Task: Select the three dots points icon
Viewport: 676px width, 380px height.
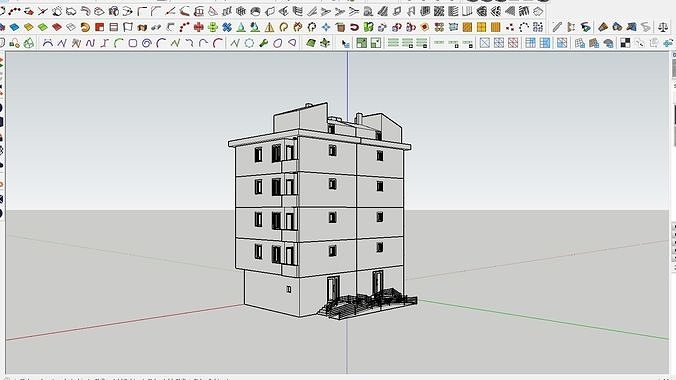Action: tap(510, 28)
